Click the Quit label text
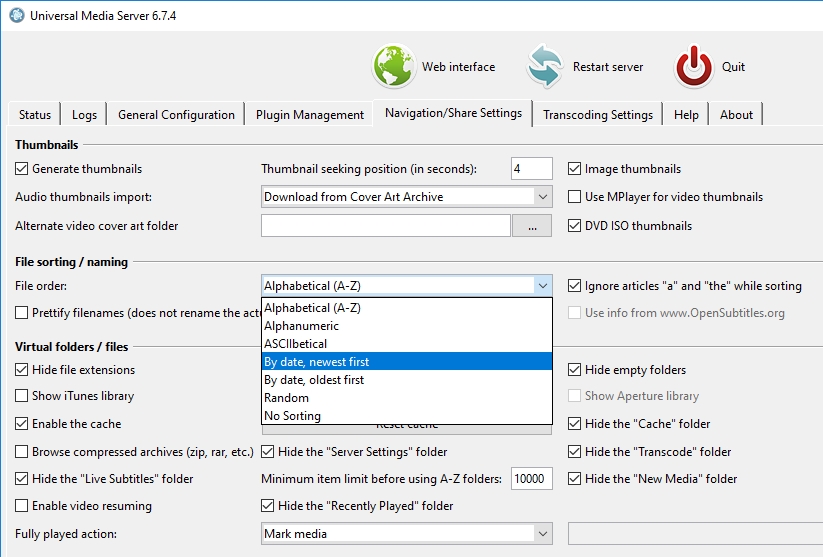This screenshot has width=823, height=557. point(733,67)
